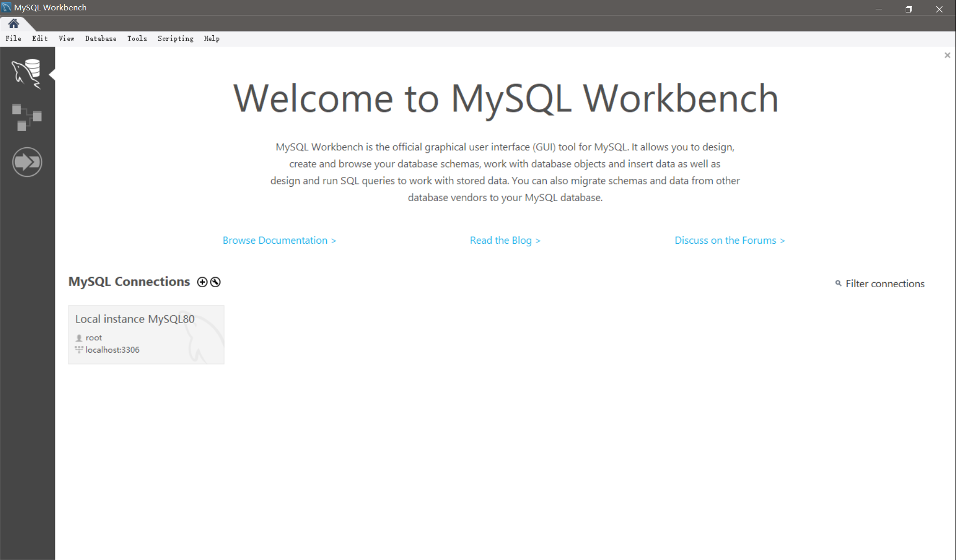Open the Migration wizard arrow icon
The height and width of the screenshot is (560, 956).
27,162
